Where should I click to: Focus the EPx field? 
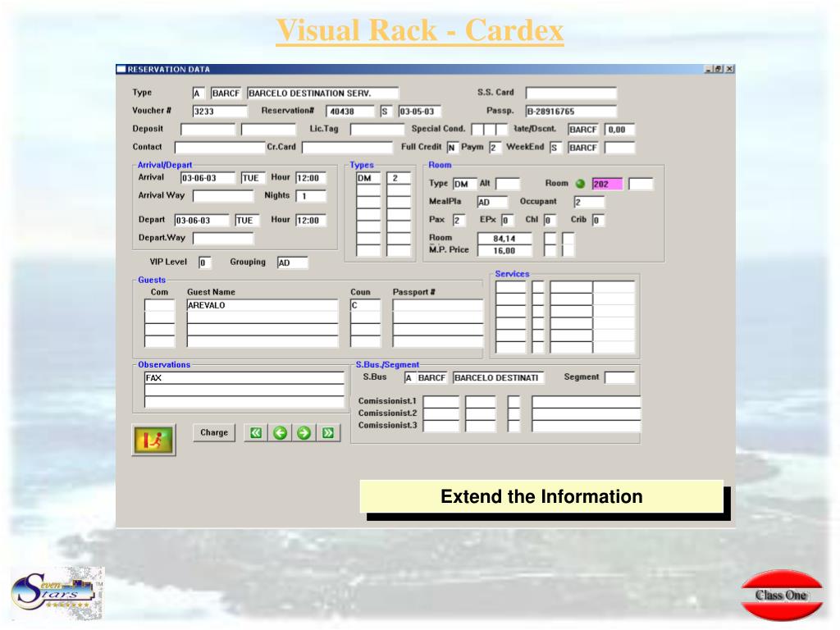(507, 220)
